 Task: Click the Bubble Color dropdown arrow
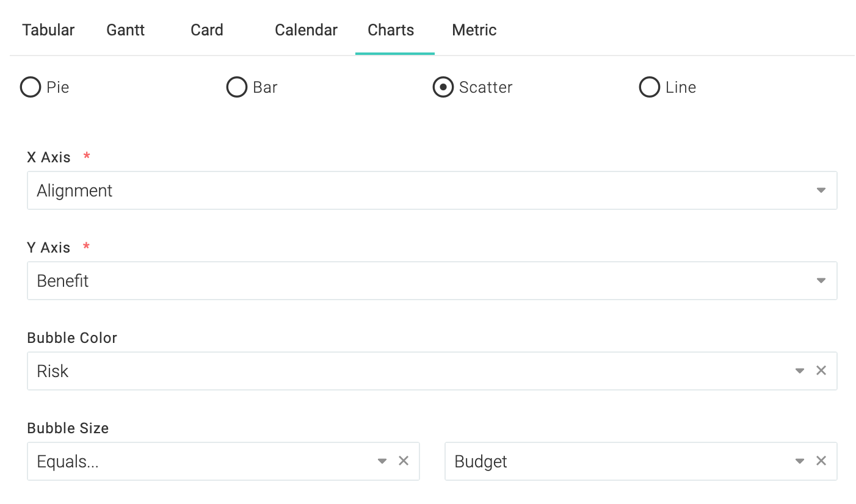tap(800, 371)
